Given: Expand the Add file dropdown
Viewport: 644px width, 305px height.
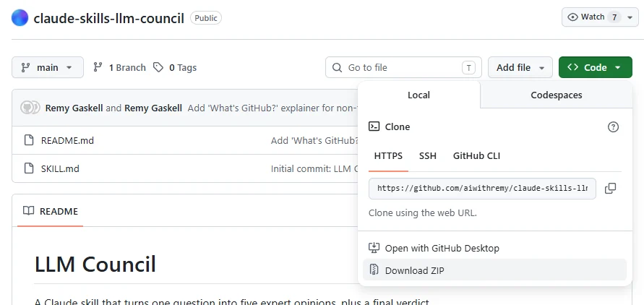Looking at the screenshot, I should point(520,67).
